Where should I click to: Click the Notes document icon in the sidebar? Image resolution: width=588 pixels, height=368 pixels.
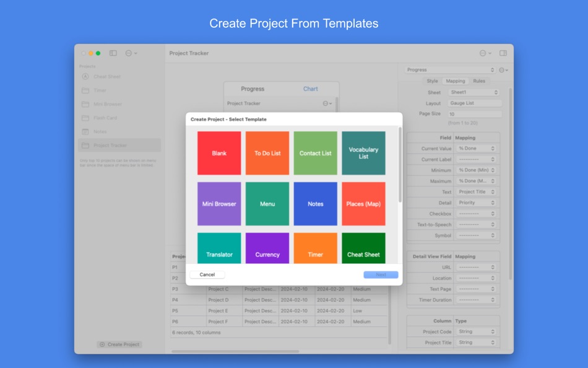[85, 131]
